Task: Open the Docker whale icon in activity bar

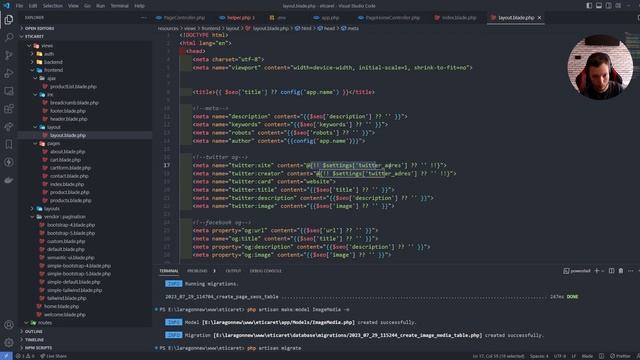Action: (9, 180)
